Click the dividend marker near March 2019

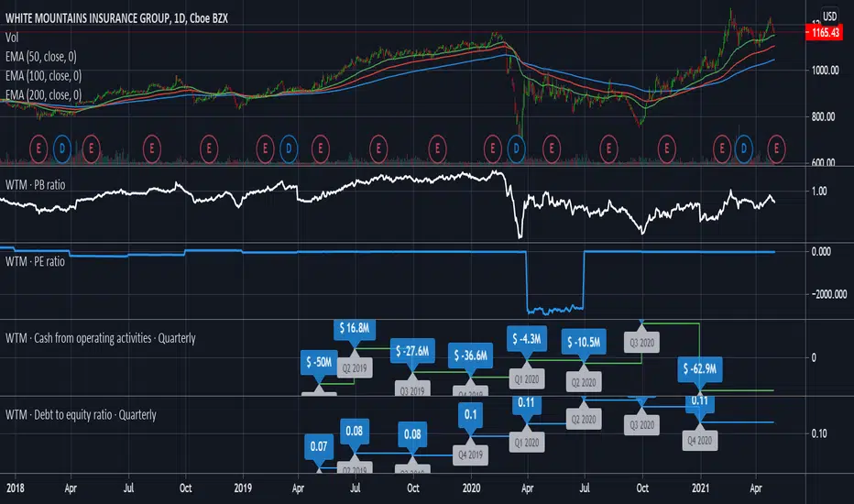click(x=289, y=148)
